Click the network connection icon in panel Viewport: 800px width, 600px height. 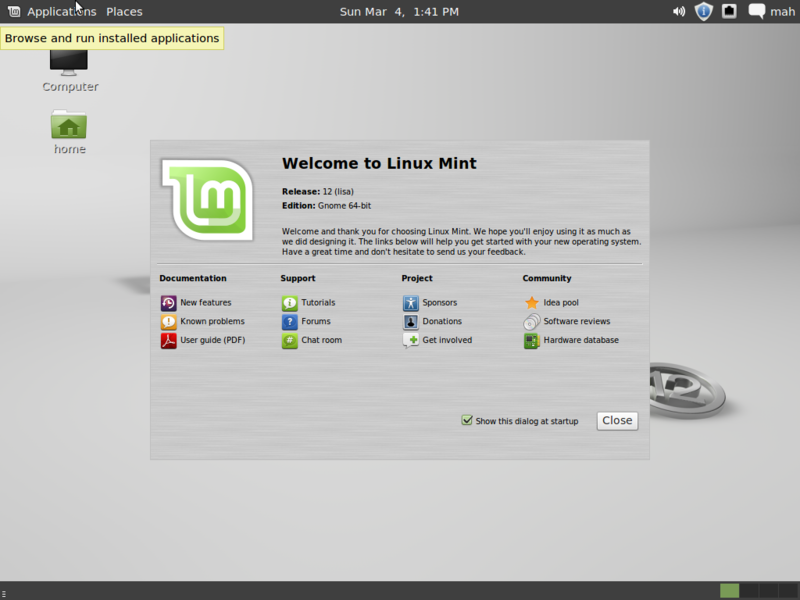coord(729,11)
